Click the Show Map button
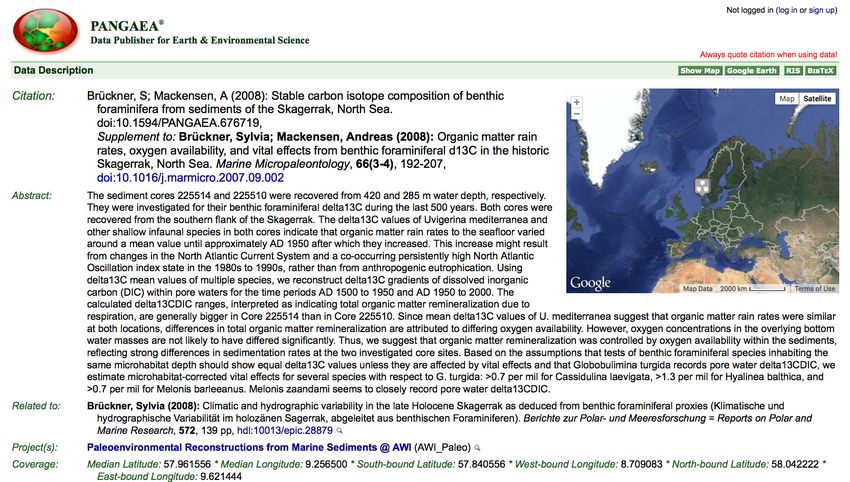850x482 pixels. tap(700, 70)
